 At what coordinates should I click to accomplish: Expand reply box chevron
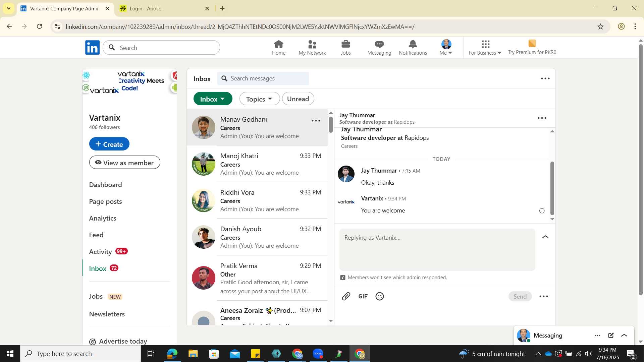[545, 237]
